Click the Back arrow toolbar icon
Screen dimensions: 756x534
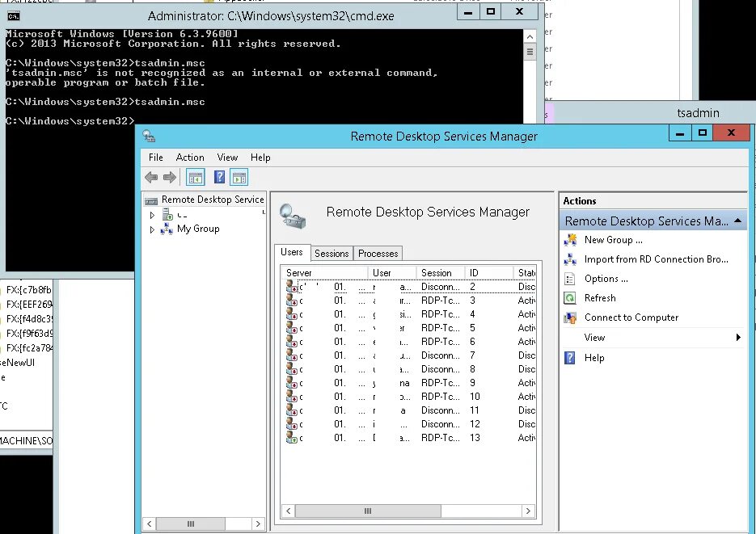point(151,177)
